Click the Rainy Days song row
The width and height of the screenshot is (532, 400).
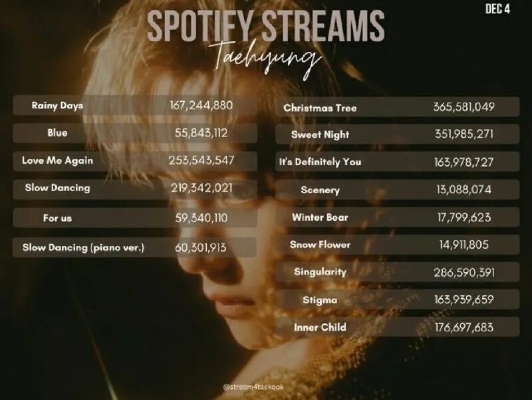pyautogui.click(x=135, y=105)
